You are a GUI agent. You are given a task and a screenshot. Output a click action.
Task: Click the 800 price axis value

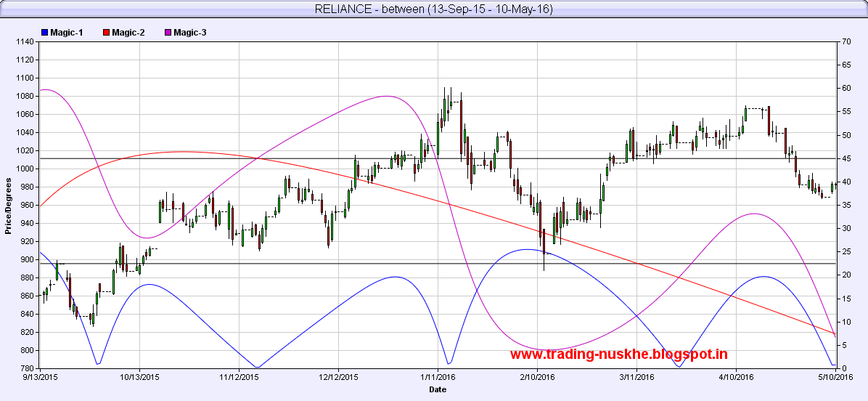(28, 351)
